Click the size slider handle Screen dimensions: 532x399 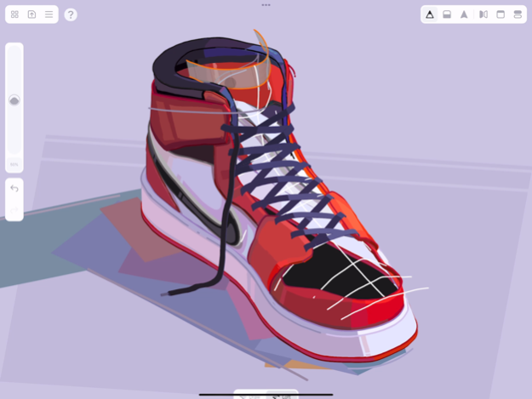click(14, 100)
